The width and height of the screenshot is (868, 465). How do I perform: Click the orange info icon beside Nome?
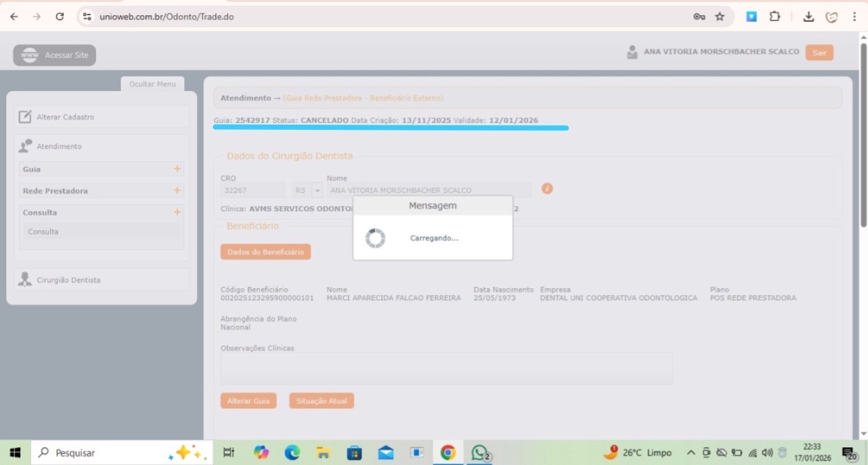tap(547, 189)
